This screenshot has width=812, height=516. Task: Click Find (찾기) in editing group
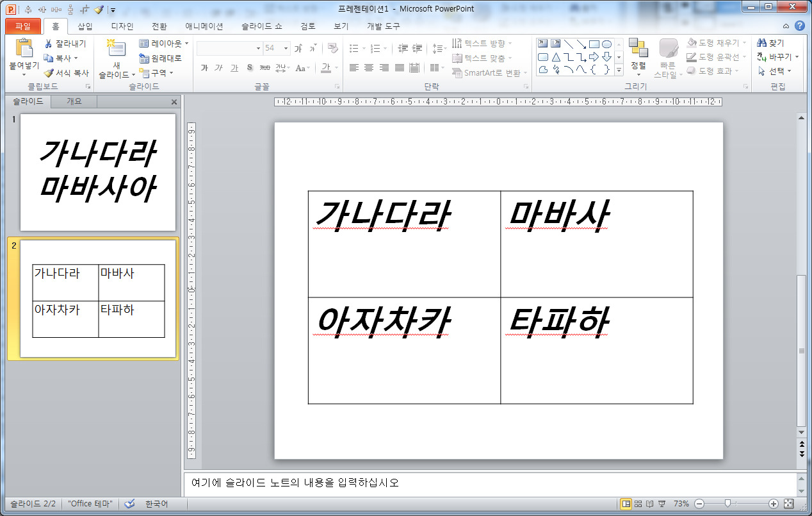(770, 43)
